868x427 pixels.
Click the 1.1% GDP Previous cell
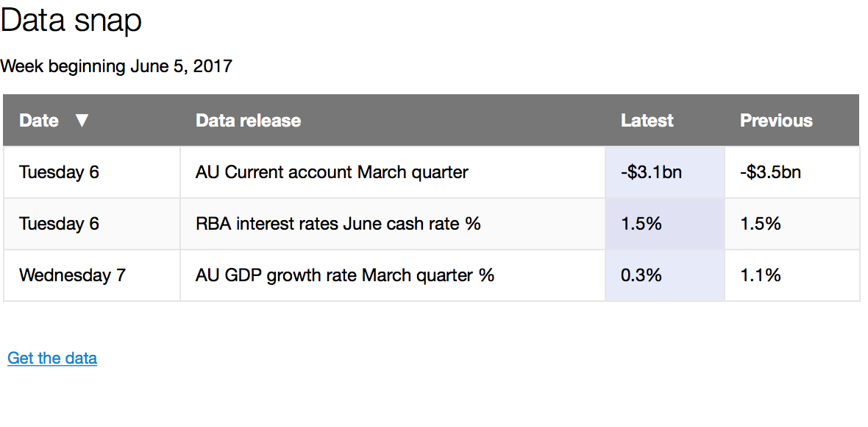coord(760,275)
